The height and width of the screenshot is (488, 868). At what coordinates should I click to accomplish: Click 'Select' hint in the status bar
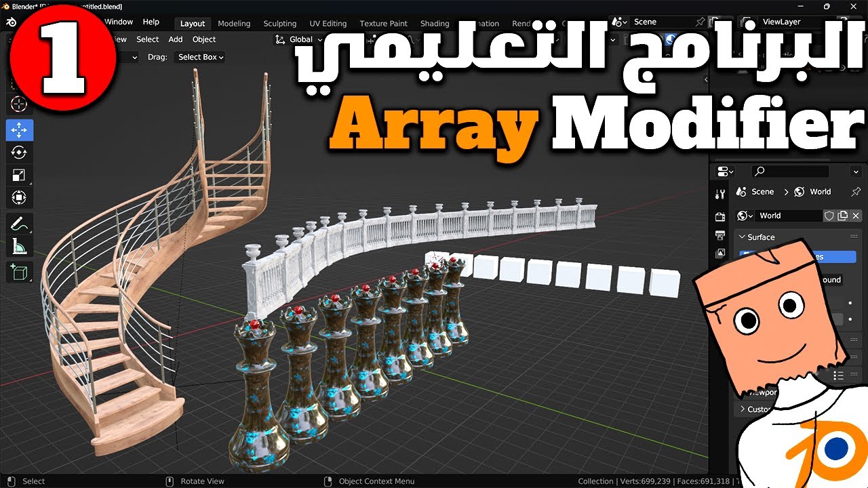point(33,481)
